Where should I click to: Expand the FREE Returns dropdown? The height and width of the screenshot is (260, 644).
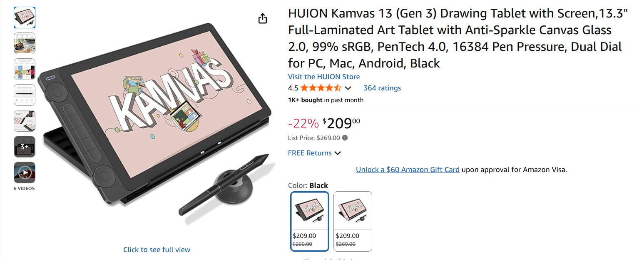click(314, 153)
